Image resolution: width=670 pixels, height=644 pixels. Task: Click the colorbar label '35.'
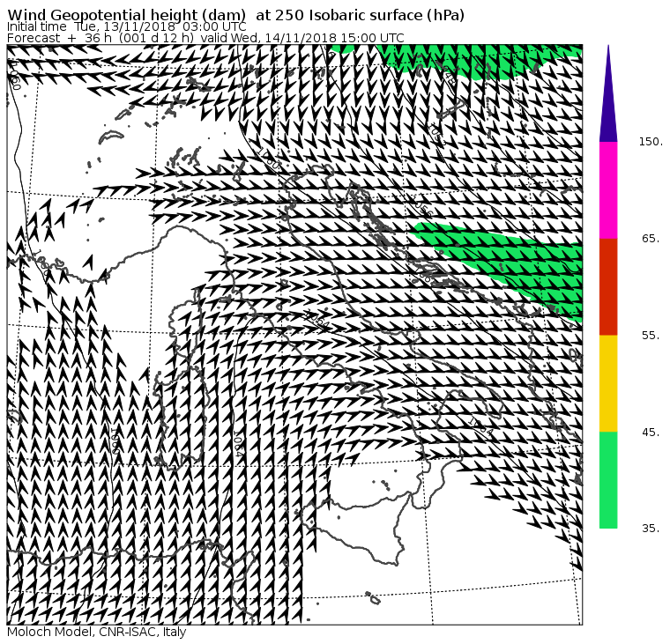click(x=651, y=529)
